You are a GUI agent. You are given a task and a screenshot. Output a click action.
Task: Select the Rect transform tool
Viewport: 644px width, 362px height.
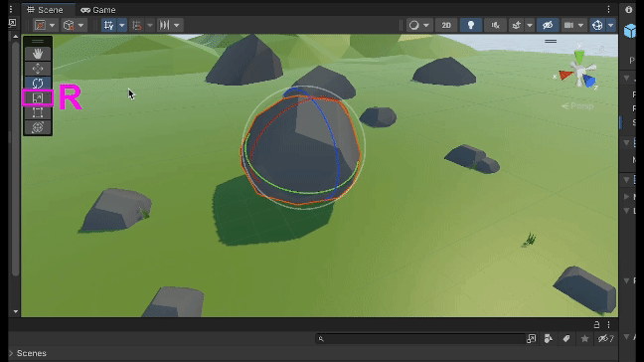click(x=38, y=112)
